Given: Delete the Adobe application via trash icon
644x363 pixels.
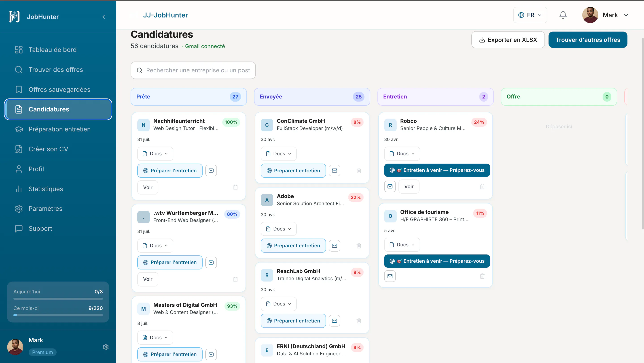Looking at the screenshot, I should click(x=359, y=246).
